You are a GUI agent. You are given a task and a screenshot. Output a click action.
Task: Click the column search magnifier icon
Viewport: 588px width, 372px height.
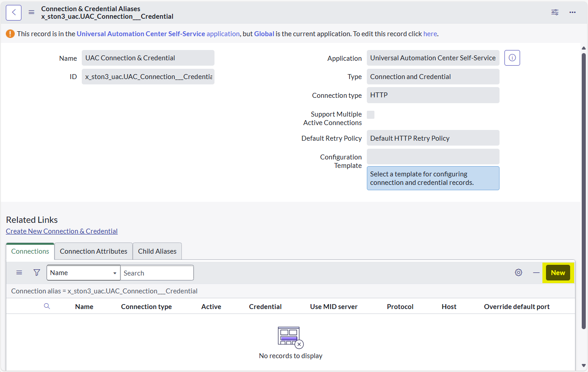[x=47, y=306]
